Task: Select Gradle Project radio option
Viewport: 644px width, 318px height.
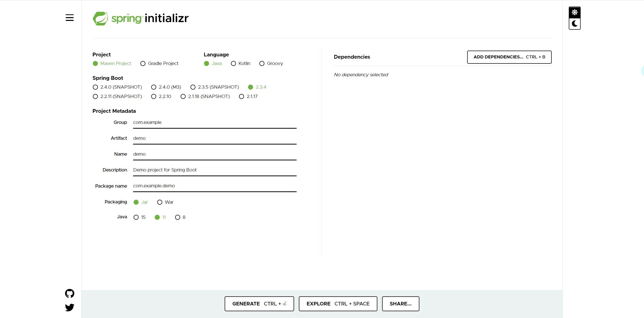Action: pyautogui.click(x=143, y=63)
